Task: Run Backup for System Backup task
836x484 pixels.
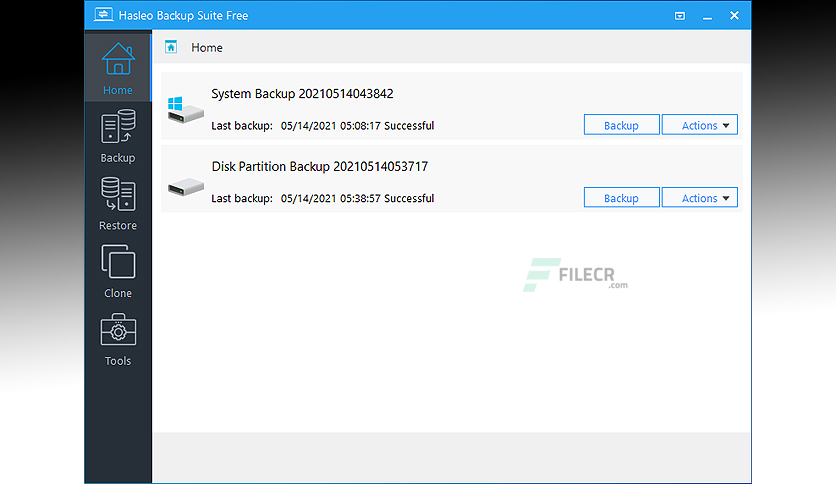Action: (621, 125)
